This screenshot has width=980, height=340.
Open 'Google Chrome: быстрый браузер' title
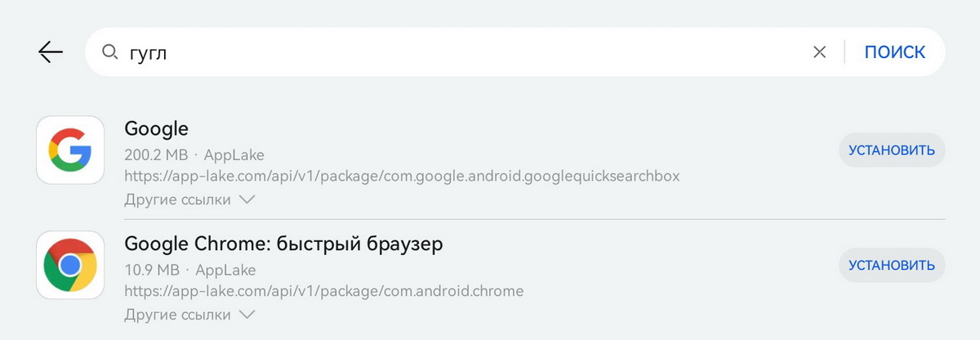(283, 244)
